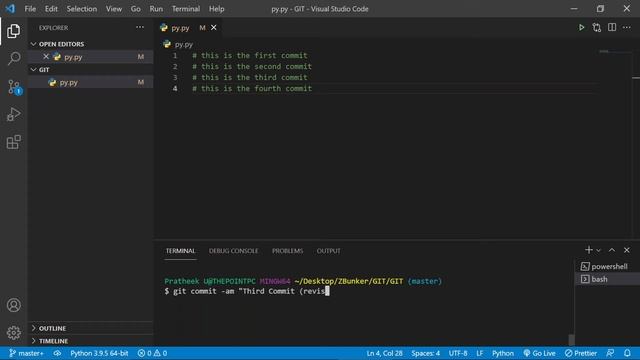Viewport: 640px width, 360px height.
Task: Open notifications bell in status bar
Action: click(627, 353)
